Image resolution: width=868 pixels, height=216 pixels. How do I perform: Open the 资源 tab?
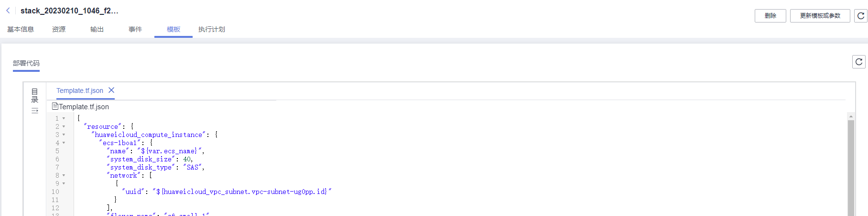coord(59,29)
